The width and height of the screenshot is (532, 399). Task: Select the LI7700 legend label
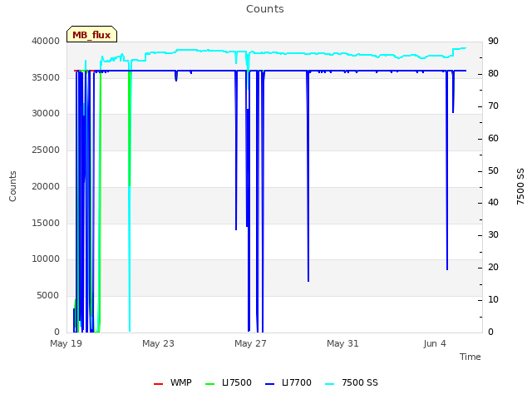pos(297,382)
